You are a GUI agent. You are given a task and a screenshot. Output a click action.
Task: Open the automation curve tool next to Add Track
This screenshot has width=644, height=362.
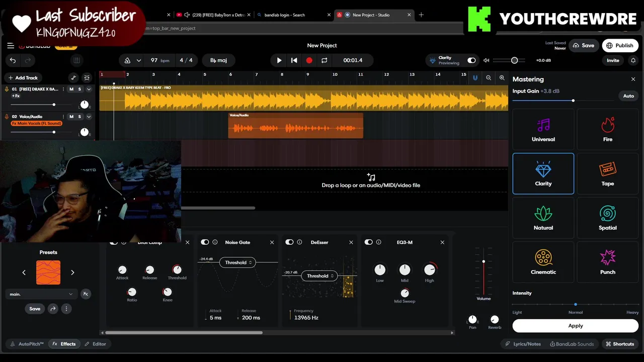(x=73, y=78)
